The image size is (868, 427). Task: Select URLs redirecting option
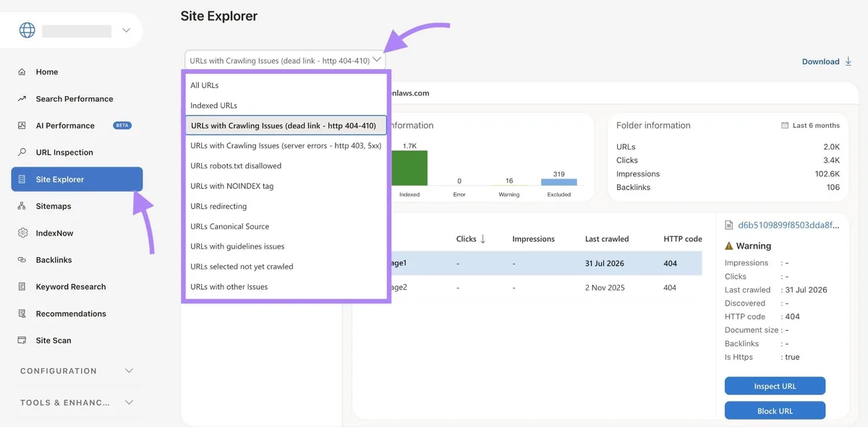point(286,207)
